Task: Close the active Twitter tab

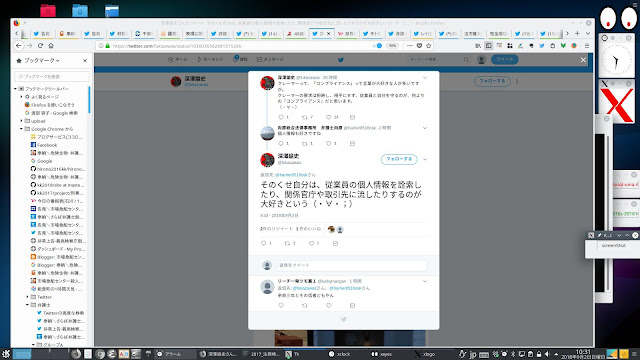Action: coord(329,33)
